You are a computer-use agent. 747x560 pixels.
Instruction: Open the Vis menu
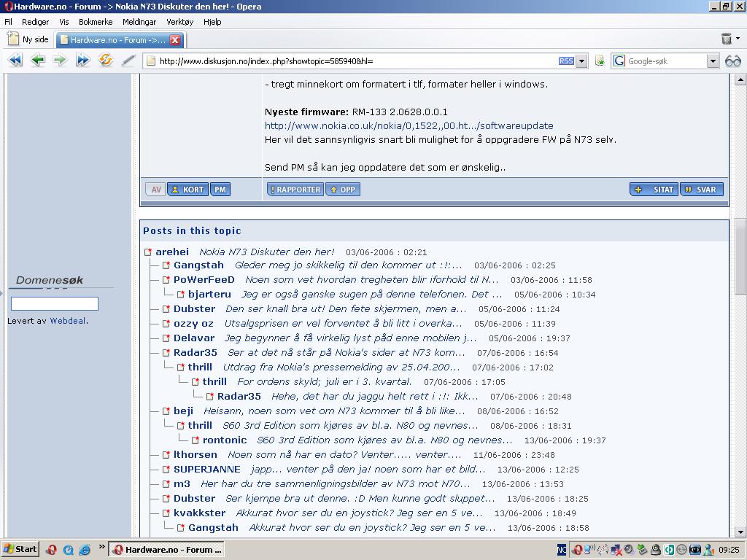tap(64, 22)
